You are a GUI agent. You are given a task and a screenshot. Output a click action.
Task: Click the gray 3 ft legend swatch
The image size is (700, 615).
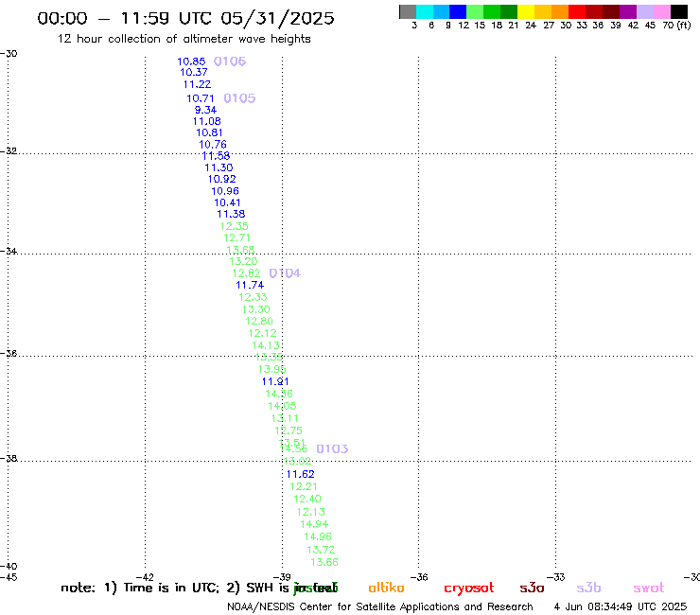click(x=408, y=11)
